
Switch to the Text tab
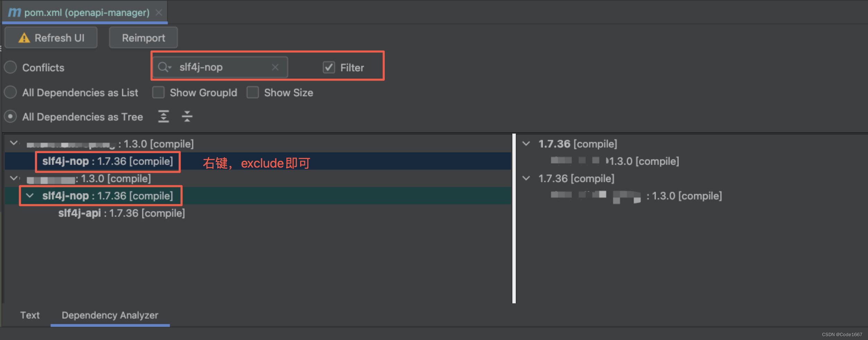[x=30, y=315]
